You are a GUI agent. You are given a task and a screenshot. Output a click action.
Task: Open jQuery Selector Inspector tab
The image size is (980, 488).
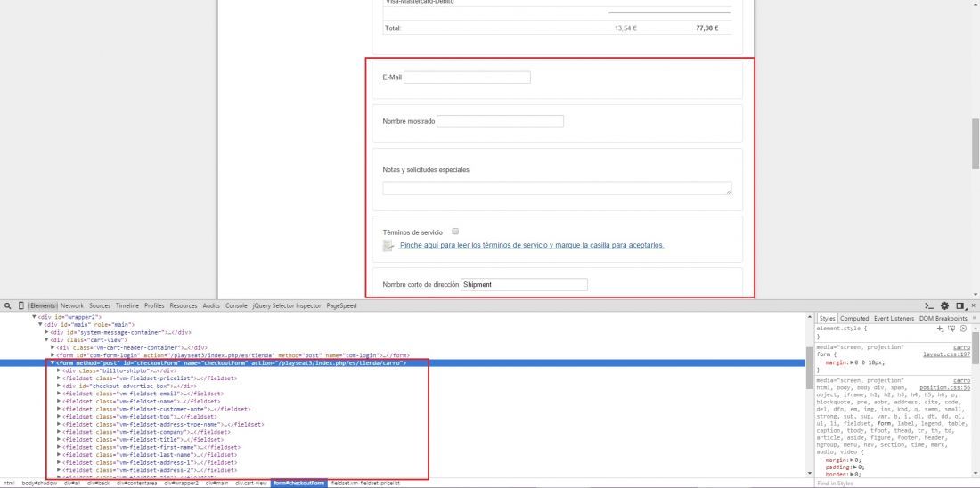tap(287, 306)
